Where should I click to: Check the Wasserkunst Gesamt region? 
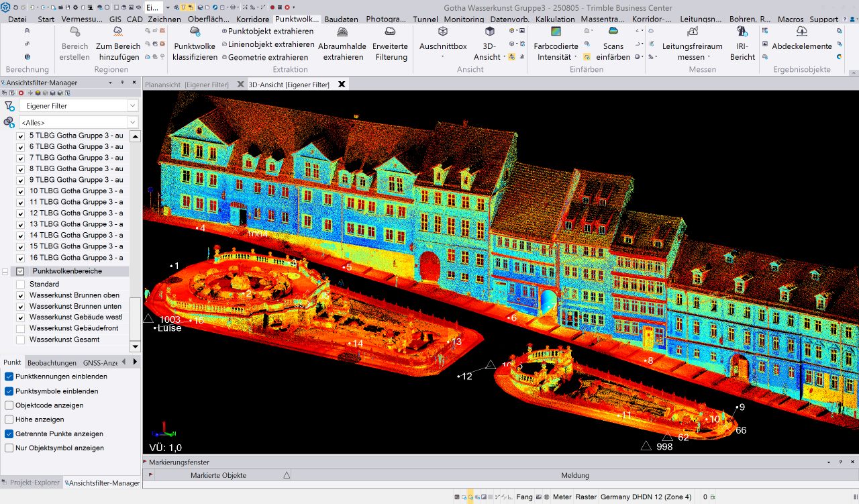tap(20, 340)
